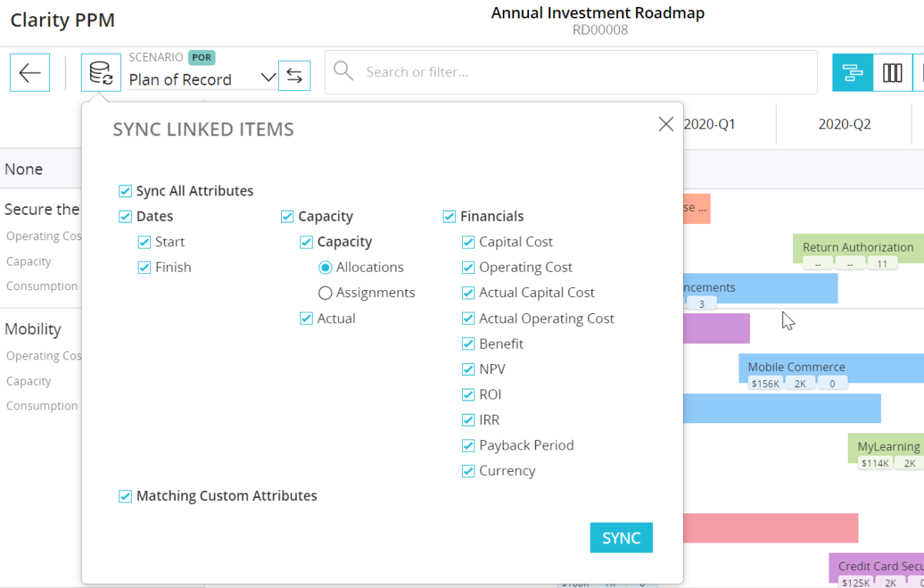The height and width of the screenshot is (588, 924).
Task: Uncheck the IRR checkbox
Action: point(468,419)
